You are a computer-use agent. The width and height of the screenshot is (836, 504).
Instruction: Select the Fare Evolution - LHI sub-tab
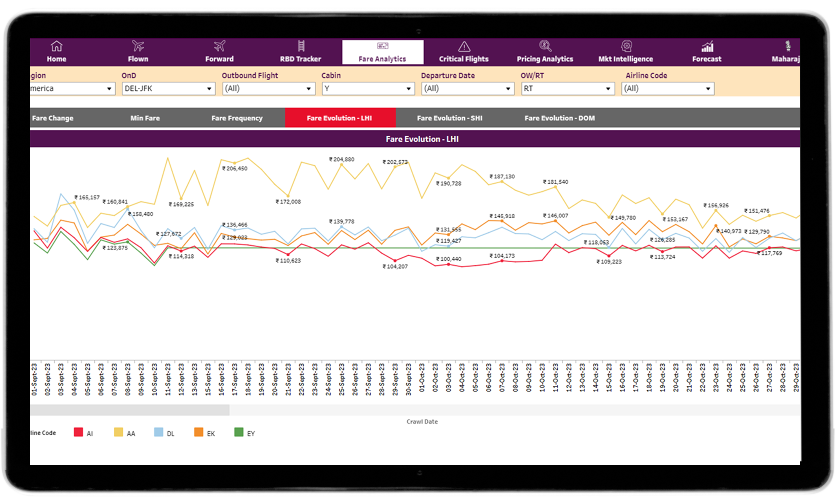click(x=340, y=118)
